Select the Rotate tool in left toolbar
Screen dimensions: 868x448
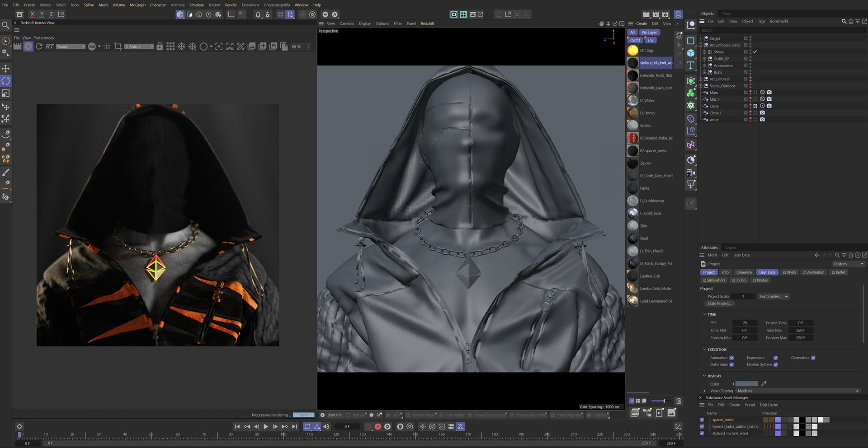(6, 81)
